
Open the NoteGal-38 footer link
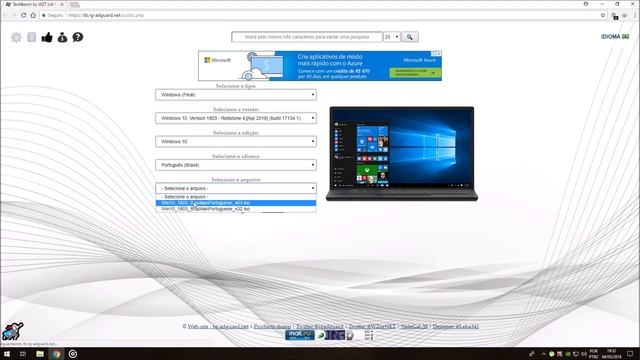click(414, 327)
